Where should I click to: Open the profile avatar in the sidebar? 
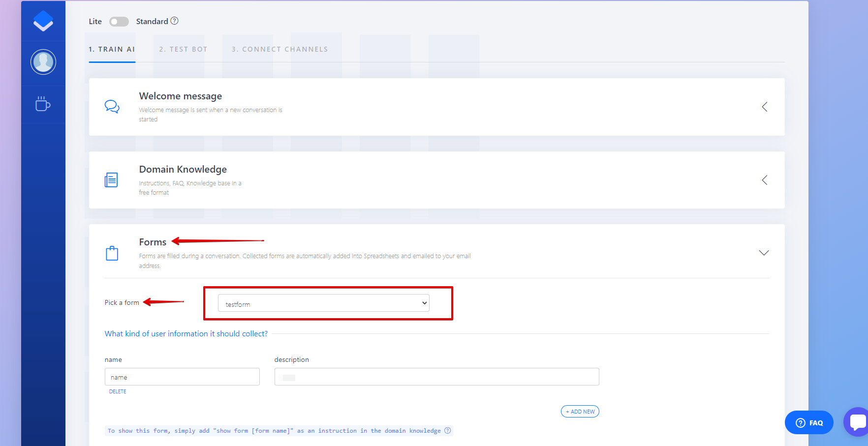[x=43, y=62]
